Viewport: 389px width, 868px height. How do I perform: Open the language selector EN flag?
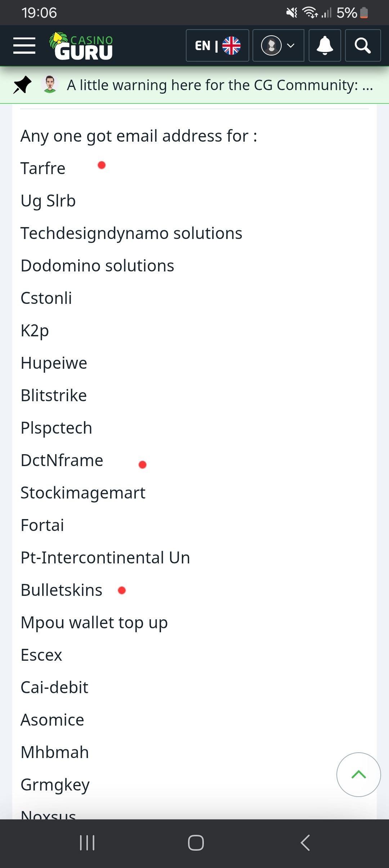217,46
